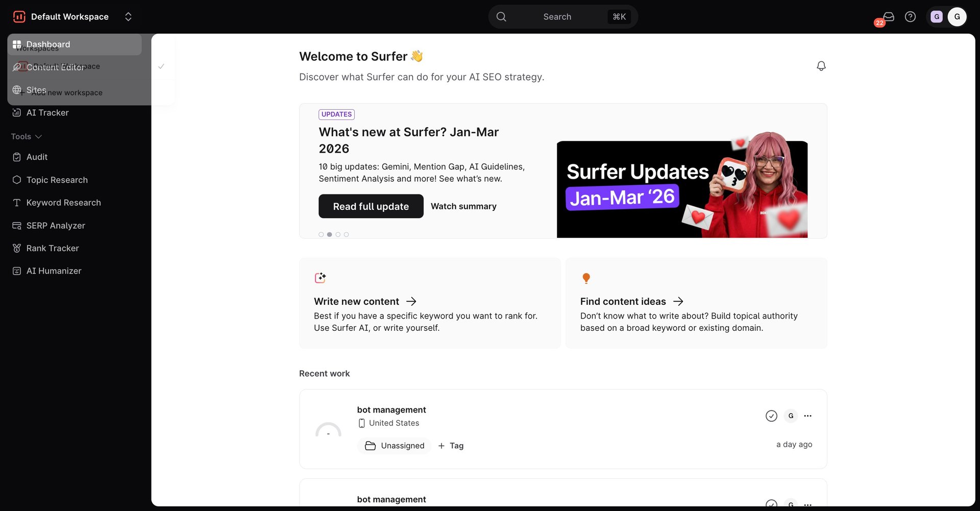
Task: Click the Read full update button
Action: tap(371, 206)
